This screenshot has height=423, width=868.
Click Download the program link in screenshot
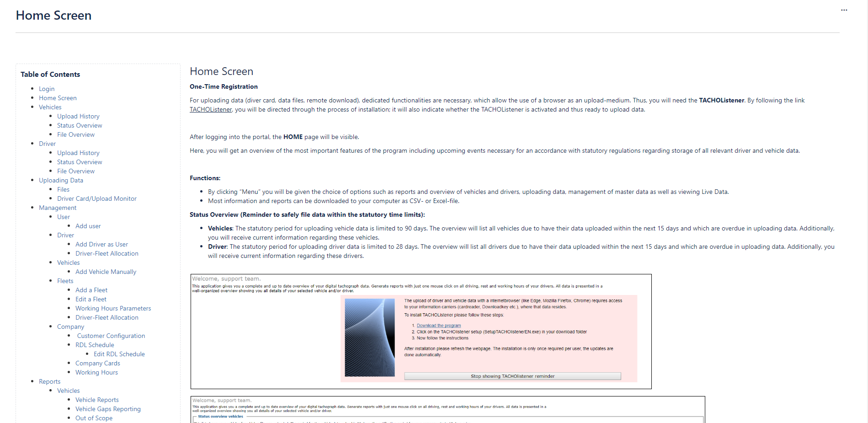[x=439, y=326]
